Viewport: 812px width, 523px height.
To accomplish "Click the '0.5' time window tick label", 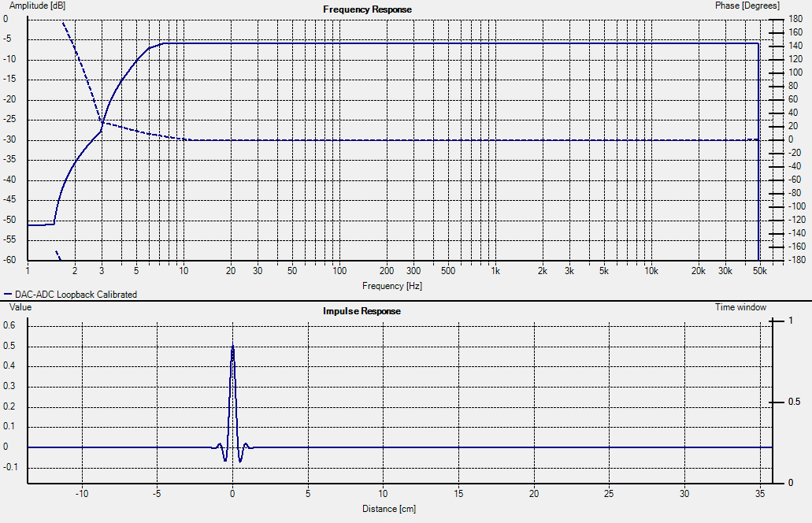I will pyautogui.click(x=795, y=402).
